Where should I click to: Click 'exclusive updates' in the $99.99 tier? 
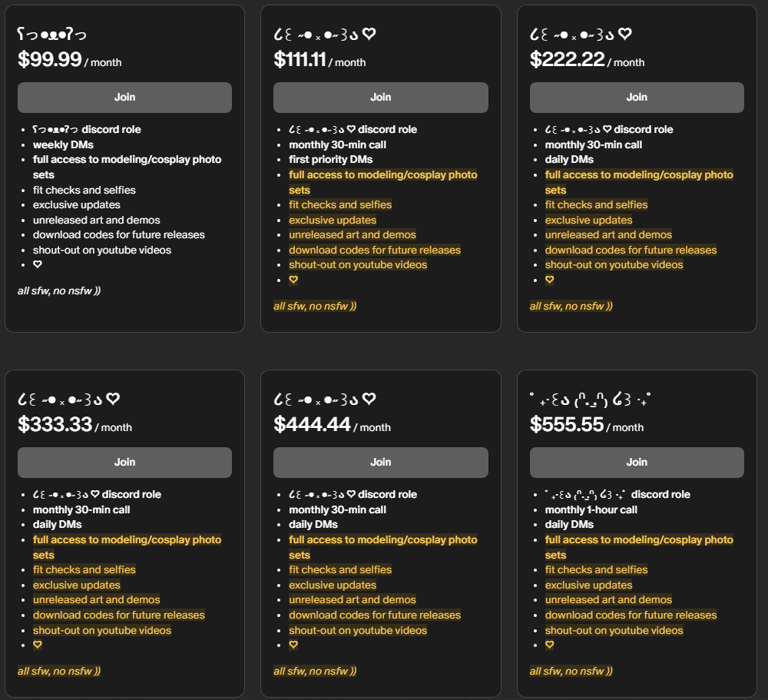[76, 205]
